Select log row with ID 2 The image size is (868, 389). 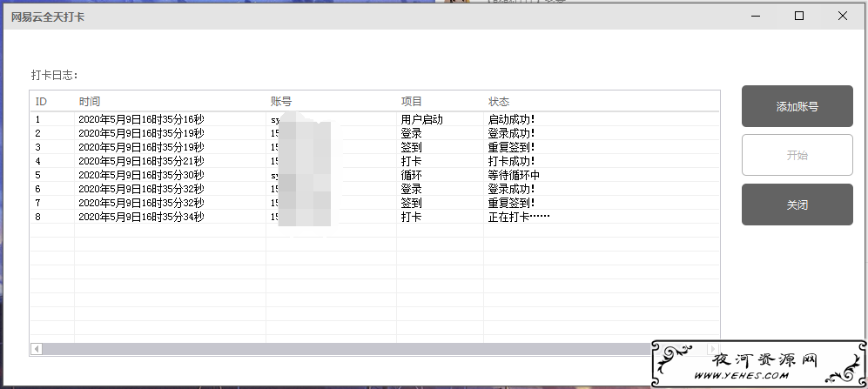(374, 133)
